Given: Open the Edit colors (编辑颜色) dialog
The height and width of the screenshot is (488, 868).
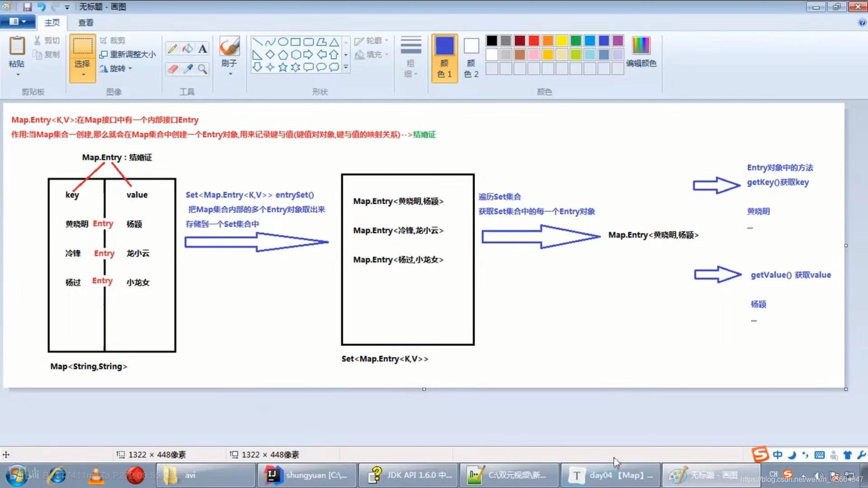Looking at the screenshot, I should click(x=641, y=52).
